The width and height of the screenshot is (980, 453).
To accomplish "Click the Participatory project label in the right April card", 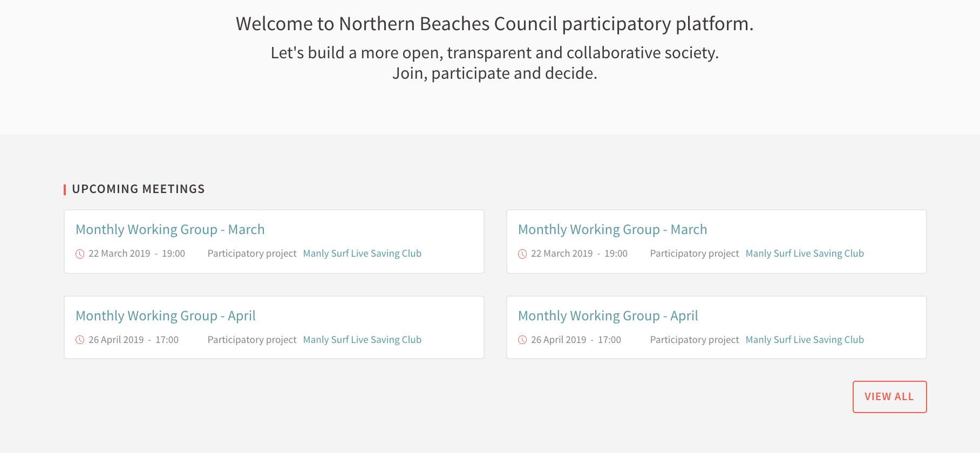I will 695,340.
